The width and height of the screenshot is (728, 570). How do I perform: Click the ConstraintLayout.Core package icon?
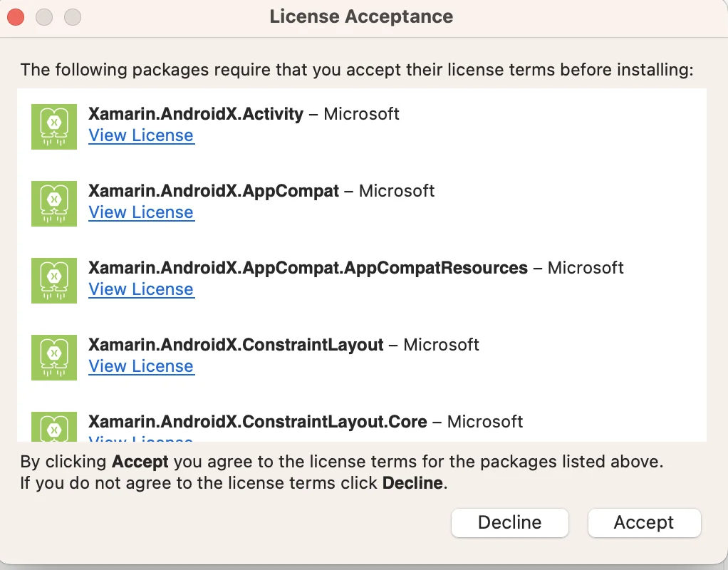pyautogui.click(x=54, y=426)
